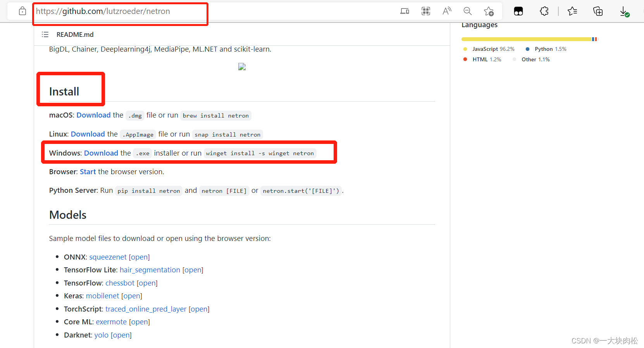Open the Extensions puzzle-piece menu
This screenshot has height=348, width=644.
tap(544, 11)
